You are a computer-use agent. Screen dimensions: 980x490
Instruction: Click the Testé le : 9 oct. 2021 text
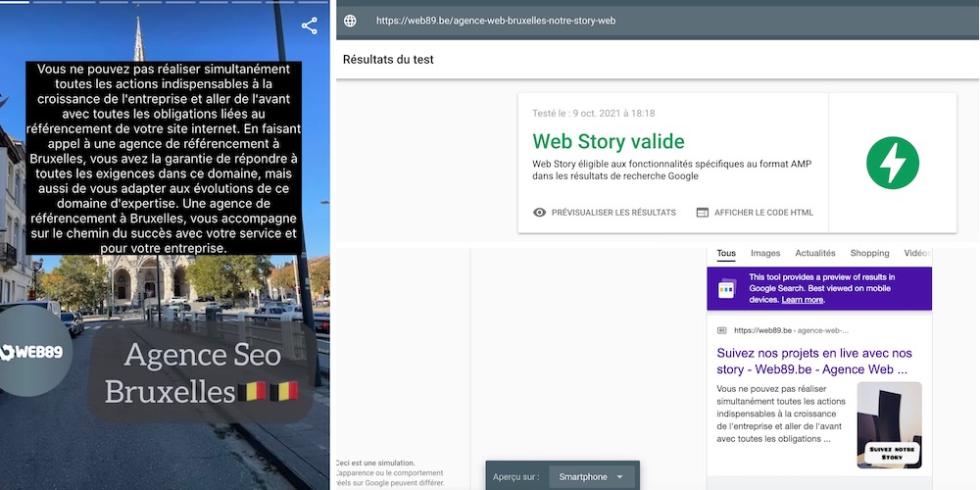(x=594, y=113)
